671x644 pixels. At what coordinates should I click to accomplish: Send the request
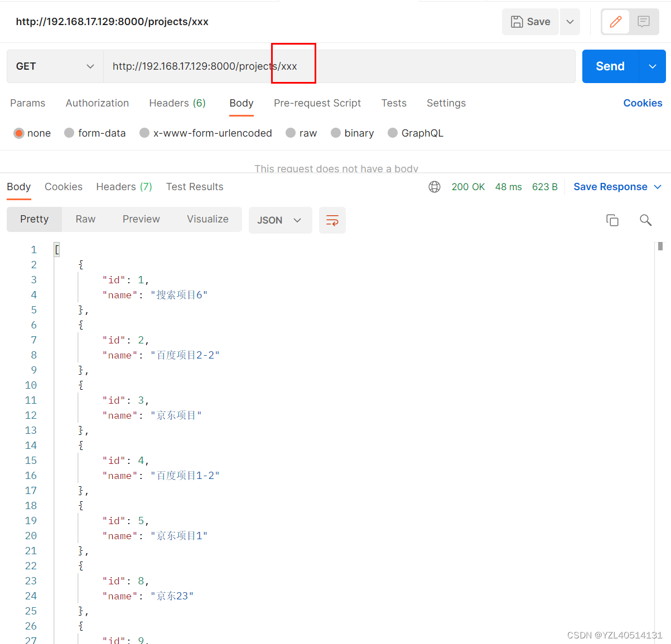610,66
